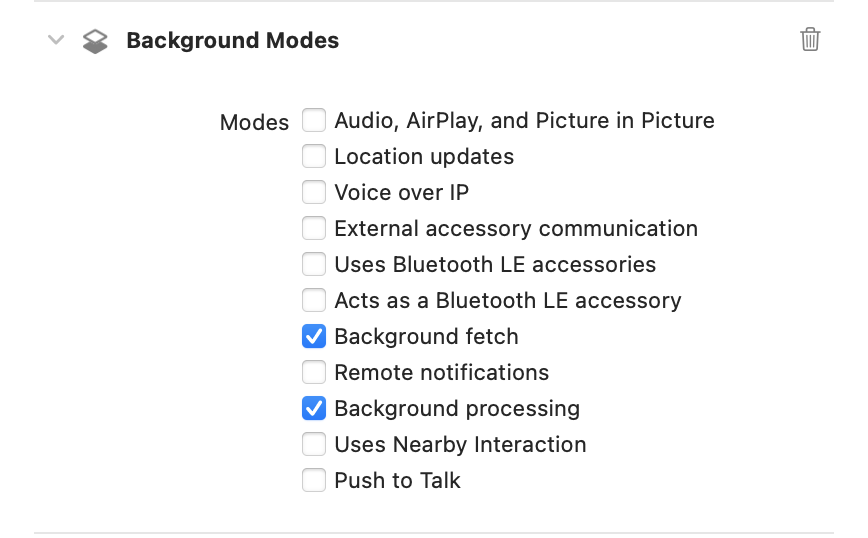Turn on Voice over IP mode

314,193
